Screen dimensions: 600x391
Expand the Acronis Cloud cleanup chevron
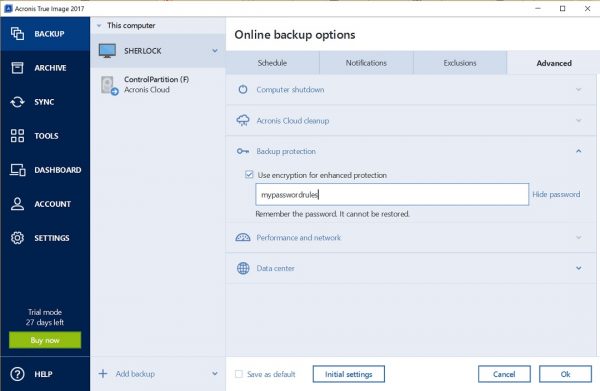point(579,121)
